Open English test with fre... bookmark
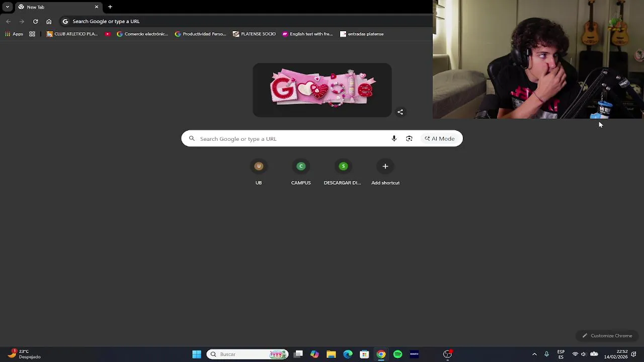The width and height of the screenshot is (644, 362). tap(307, 34)
